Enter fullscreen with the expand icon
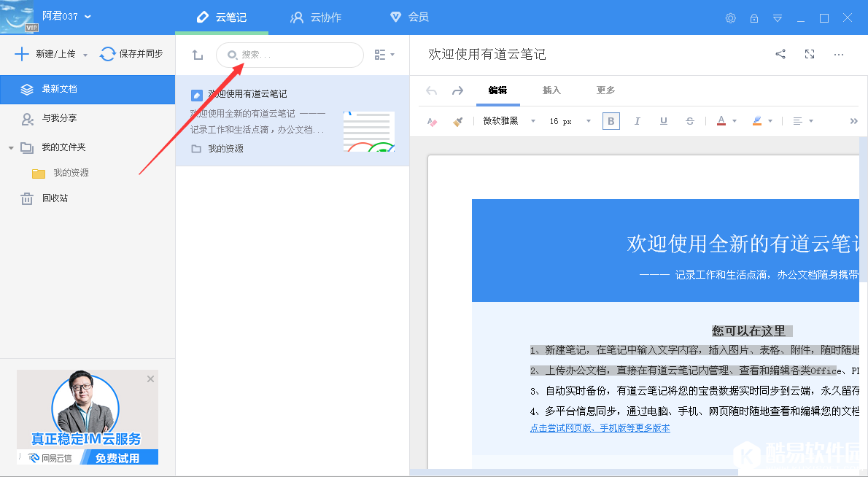Image resolution: width=868 pixels, height=477 pixels. 810,53
